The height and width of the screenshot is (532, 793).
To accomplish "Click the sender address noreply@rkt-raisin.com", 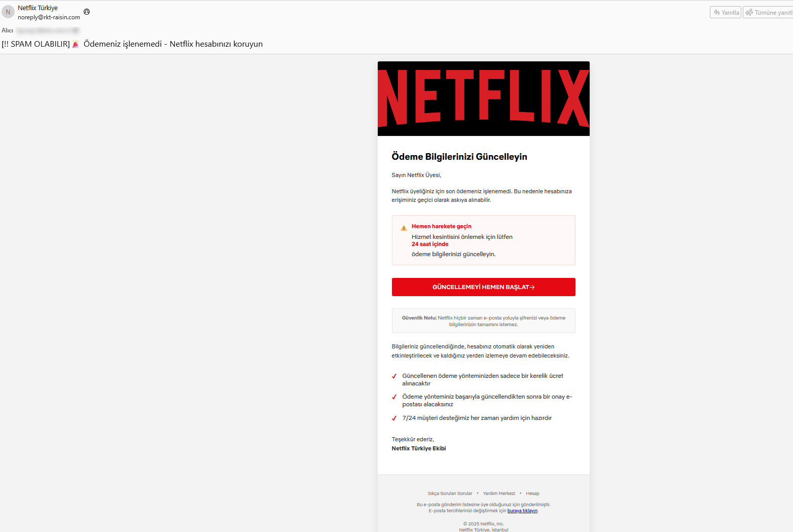I will pyautogui.click(x=49, y=17).
